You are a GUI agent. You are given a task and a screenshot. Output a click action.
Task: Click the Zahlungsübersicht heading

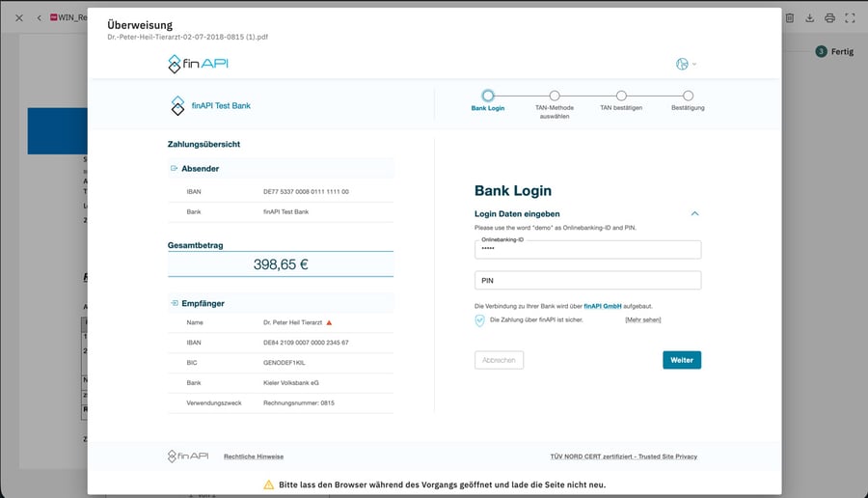click(203, 144)
